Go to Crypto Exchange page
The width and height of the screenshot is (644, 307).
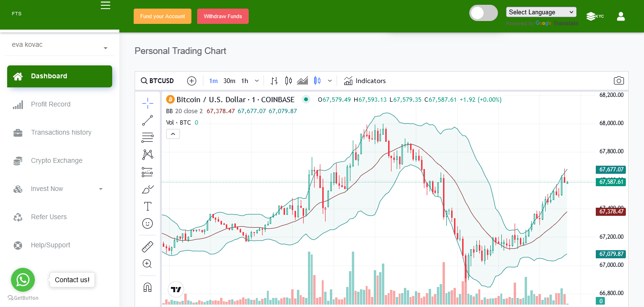click(x=56, y=161)
